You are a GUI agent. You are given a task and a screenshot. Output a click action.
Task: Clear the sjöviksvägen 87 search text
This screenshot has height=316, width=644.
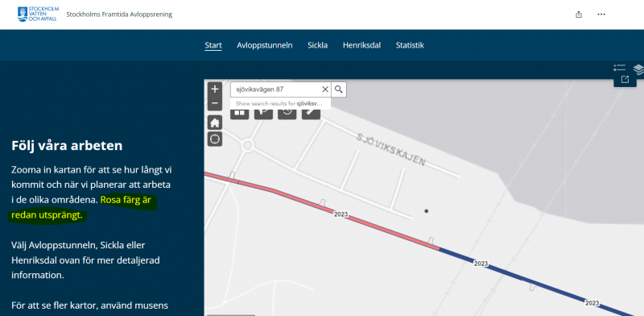pyautogui.click(x=325, y=89)
